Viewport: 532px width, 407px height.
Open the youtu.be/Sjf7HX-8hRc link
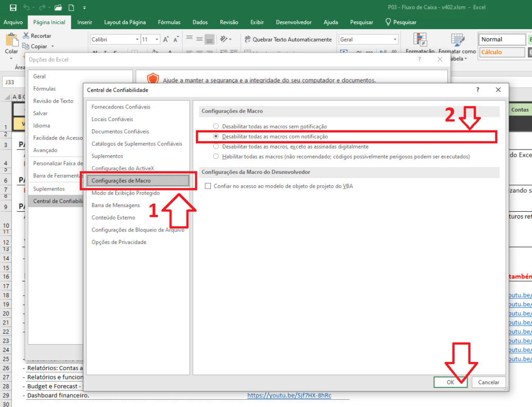289,395
